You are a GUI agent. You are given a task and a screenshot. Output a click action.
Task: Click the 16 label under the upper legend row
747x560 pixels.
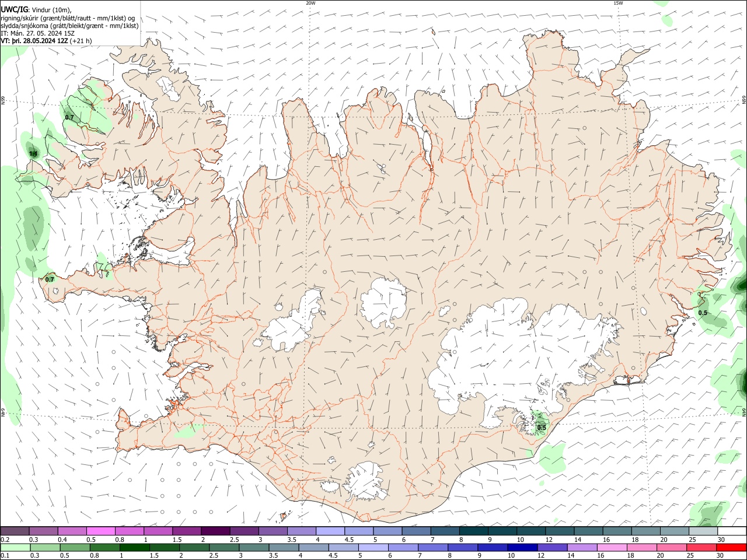[606, 540]
